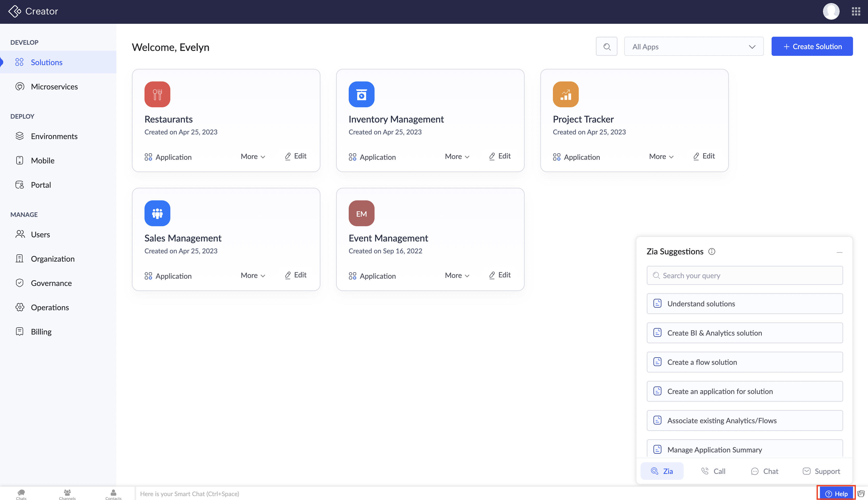The height and width of the screenshot is (500, 868).
Task: Expand the All Apps dropdown
Action: pos(694,46)
